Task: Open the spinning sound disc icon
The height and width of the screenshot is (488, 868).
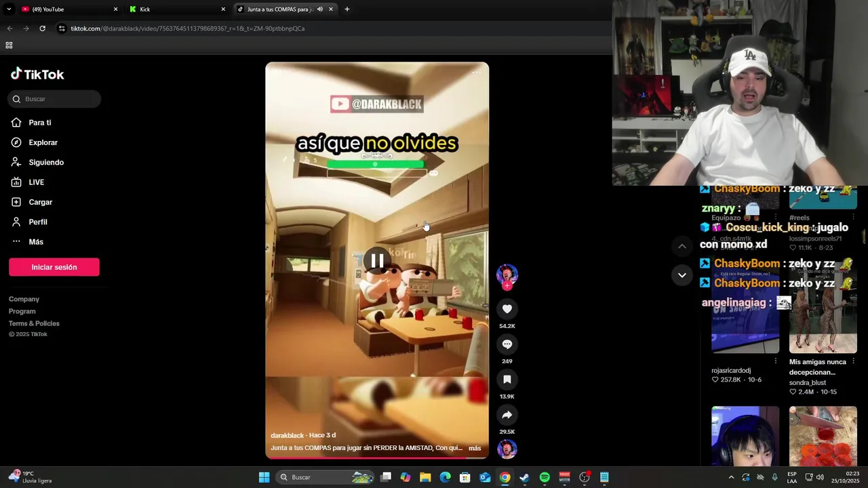Action: click(x=507, y=449)
